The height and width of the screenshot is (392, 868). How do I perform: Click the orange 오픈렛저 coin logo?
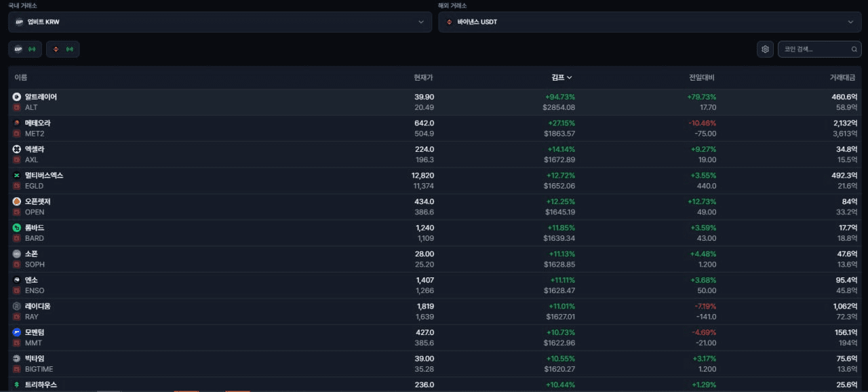tap(17, 201)
